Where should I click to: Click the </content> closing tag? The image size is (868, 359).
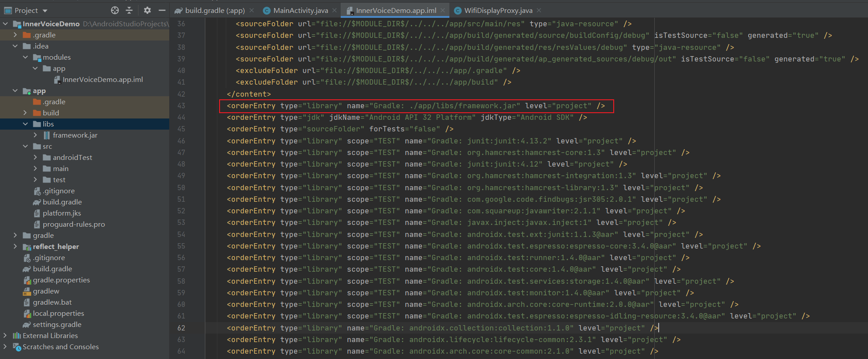click(249, 94)
